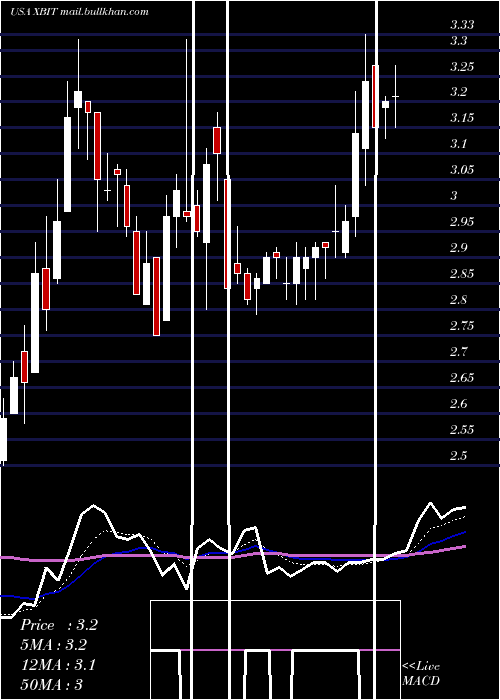This screenshot has height=700, width=500.
Task: Click the 3.15 price axis label
Action: pos(462,118)
